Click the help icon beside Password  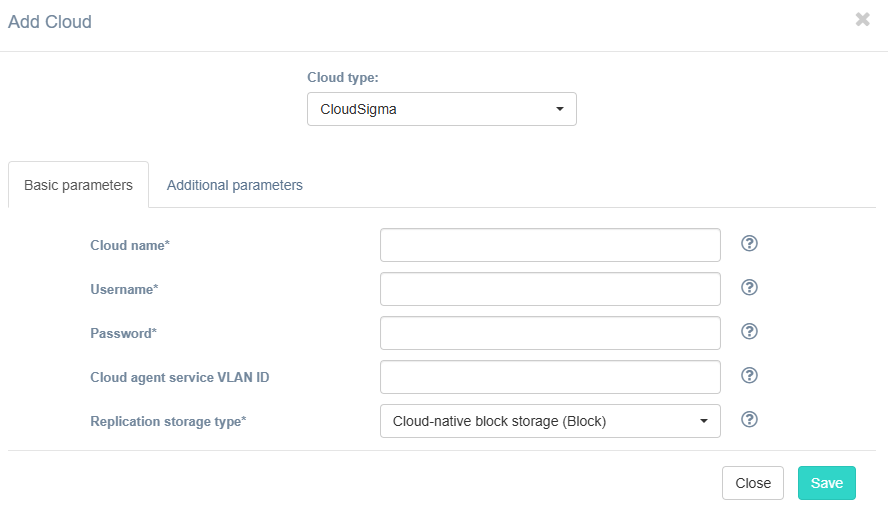749,332
